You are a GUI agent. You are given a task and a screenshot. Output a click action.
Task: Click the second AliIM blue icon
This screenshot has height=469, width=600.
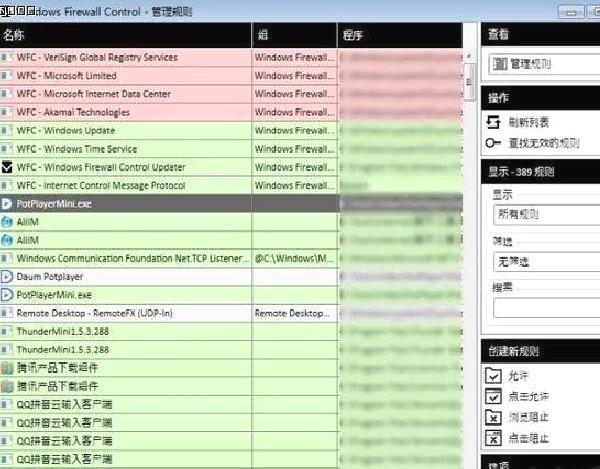click(7, 240)
